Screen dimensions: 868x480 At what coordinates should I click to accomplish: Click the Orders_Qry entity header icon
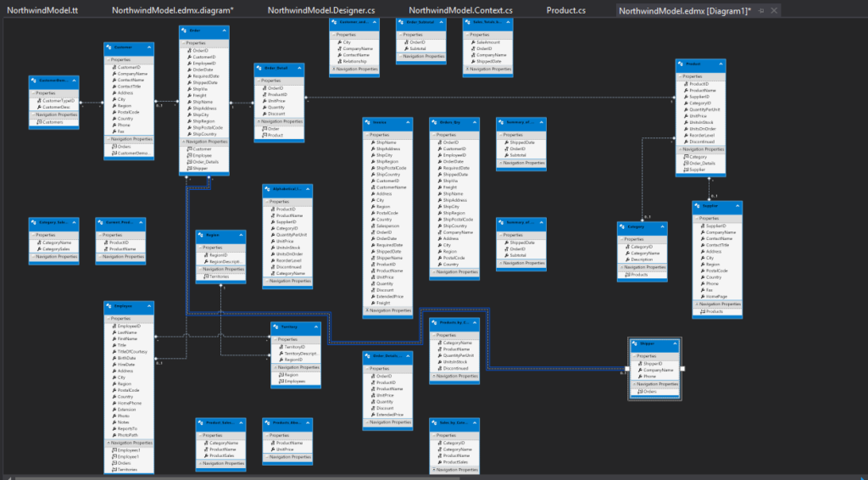coord(435,122)
